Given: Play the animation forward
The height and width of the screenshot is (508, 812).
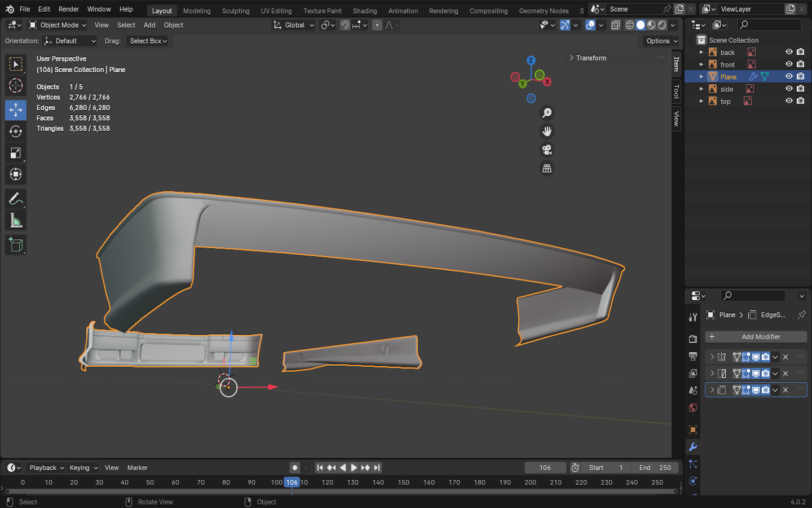Looking at the screenshot, I should click(x=354, y=467).
